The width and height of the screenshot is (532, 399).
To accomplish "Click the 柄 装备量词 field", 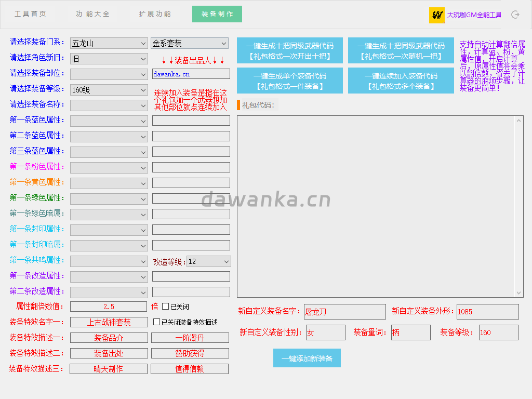I will coord(411,332).
